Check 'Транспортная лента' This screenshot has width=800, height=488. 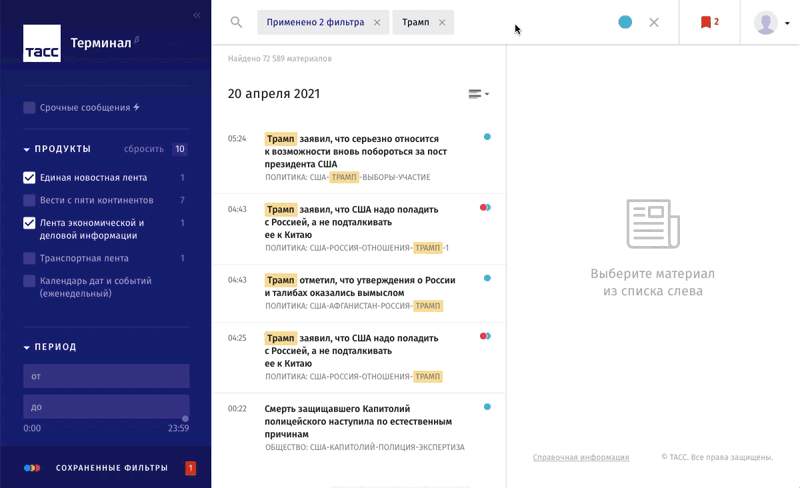click(x=29, y=258)
